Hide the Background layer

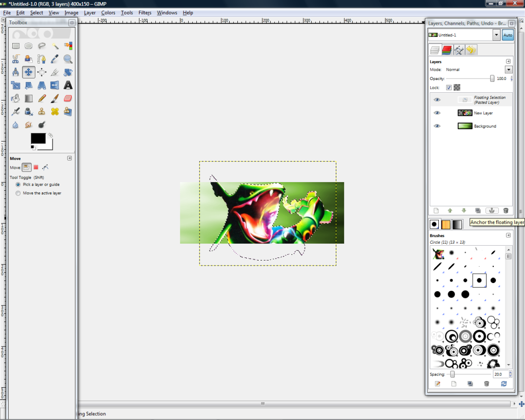tap(437, 126)
